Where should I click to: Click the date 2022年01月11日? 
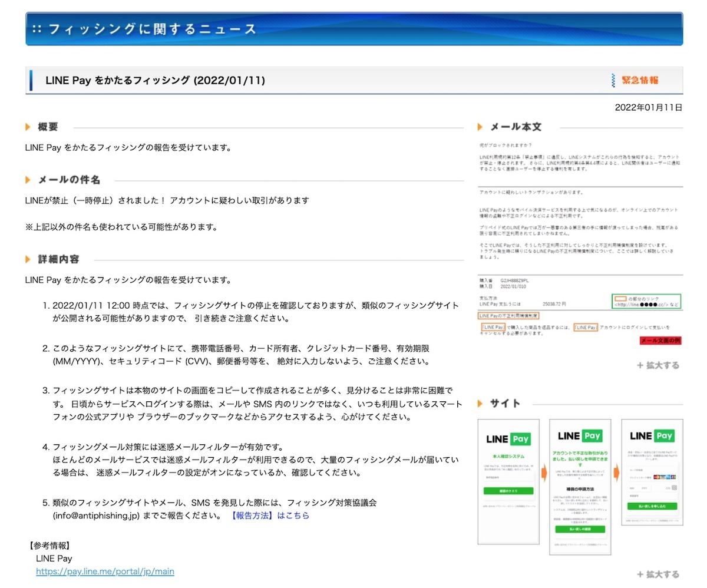pos(648,107)
